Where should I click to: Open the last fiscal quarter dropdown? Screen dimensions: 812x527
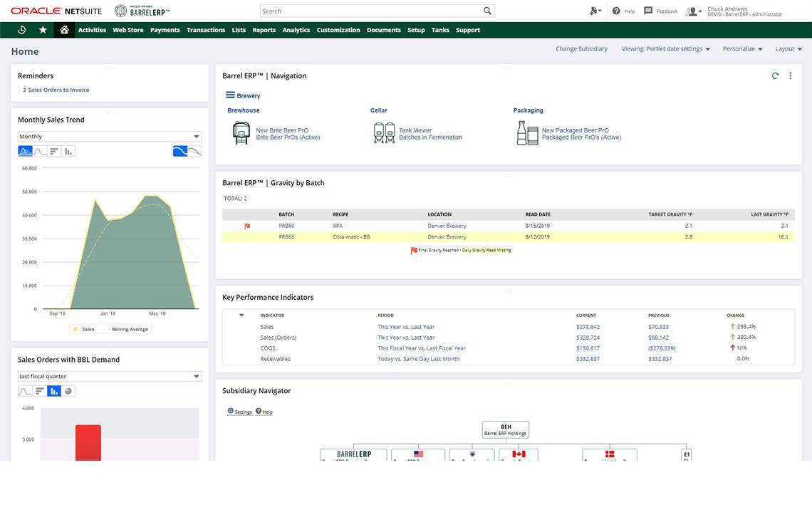click(x=110, y=377)
